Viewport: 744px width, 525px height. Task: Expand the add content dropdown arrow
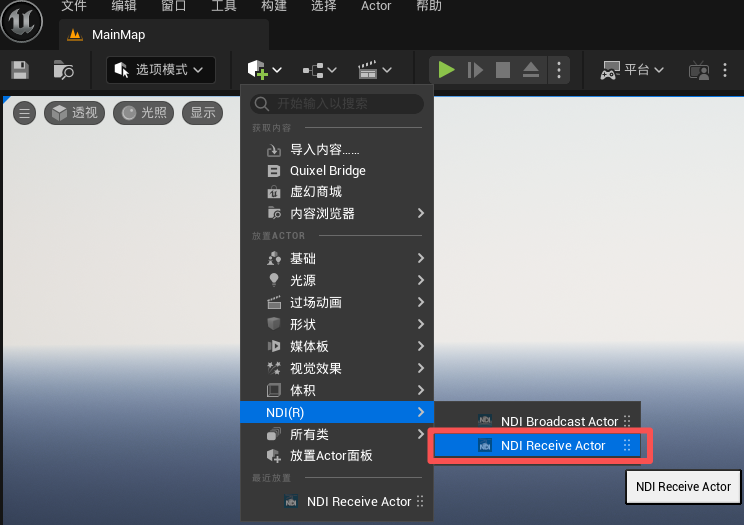coord(277,70)
